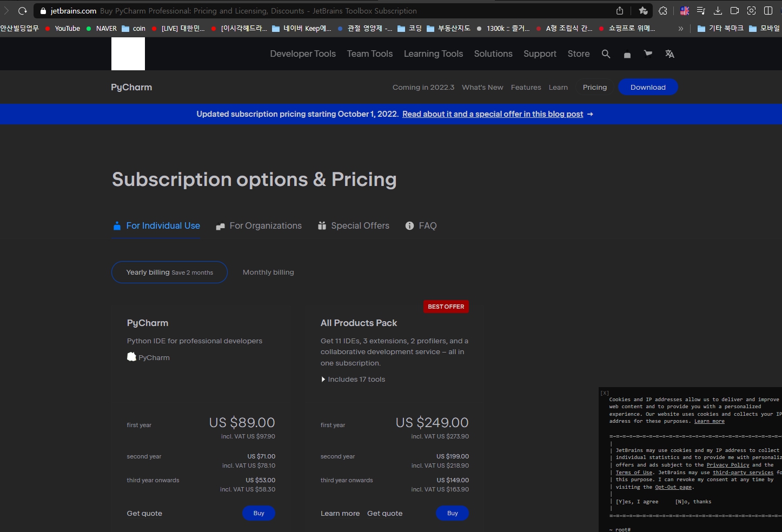Open the Team Tools menu
782x532 pixels.
click(370, 54)
